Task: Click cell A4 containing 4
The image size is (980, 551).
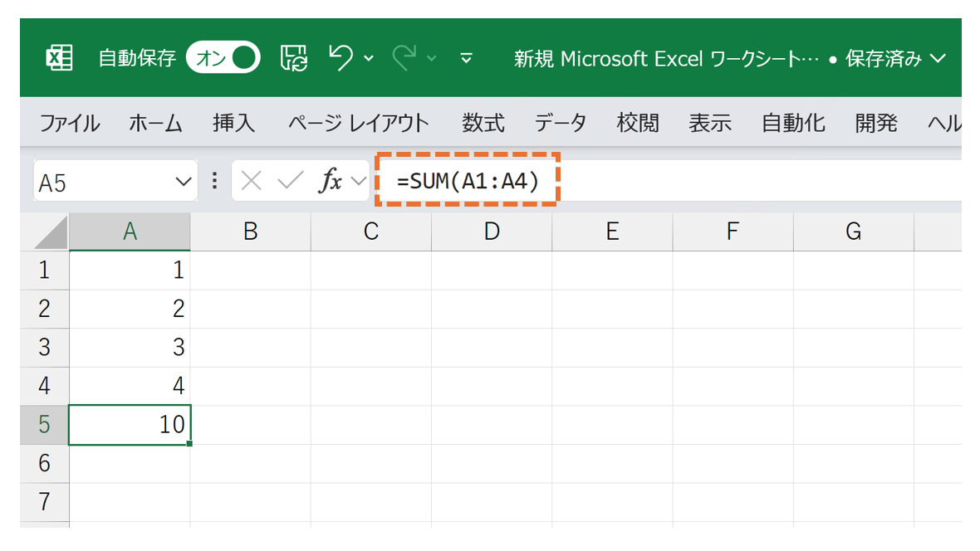Action: click(130, 386)
